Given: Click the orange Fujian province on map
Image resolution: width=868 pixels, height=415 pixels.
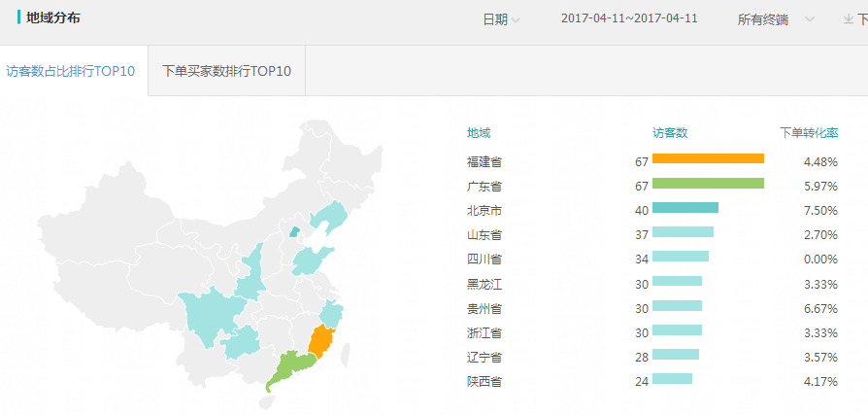Looking at the screenshot, I should tap(320, 342).
